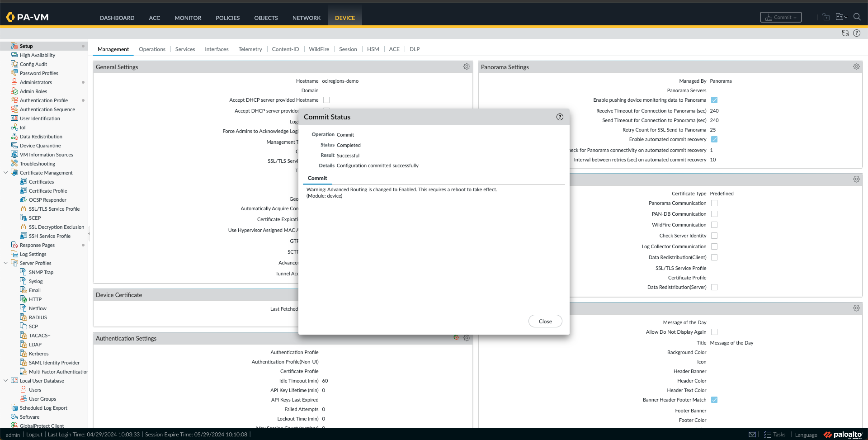Toggle Banner Header Footer Match checkbox
The height and width of the screenshot is (440, 868).
(714, 400)
